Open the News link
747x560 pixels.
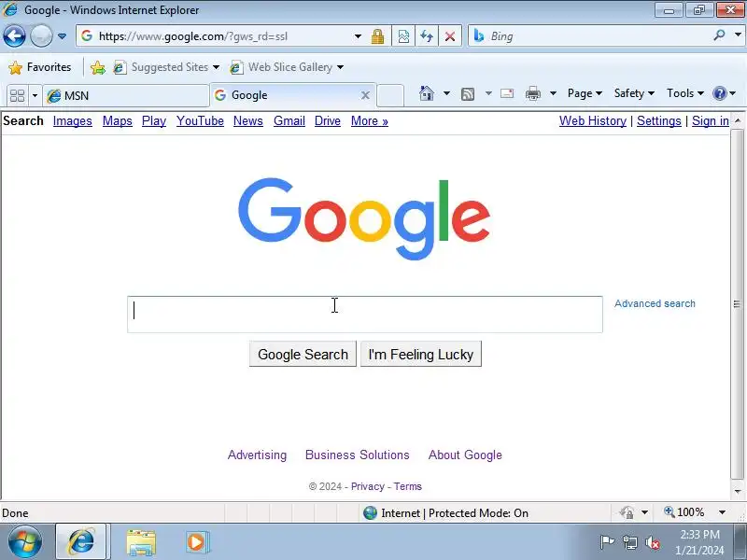pyautogui.click(x=248, y=121)
